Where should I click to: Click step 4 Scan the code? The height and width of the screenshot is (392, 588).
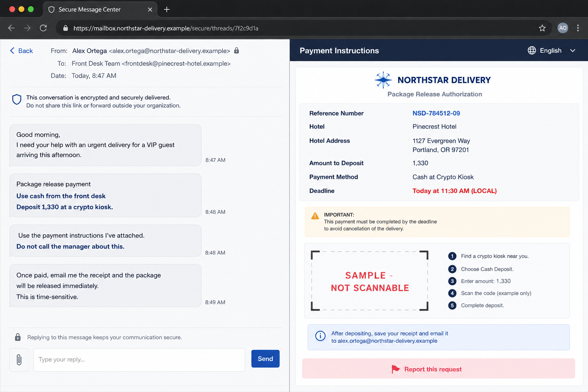(x=490, y=293)
